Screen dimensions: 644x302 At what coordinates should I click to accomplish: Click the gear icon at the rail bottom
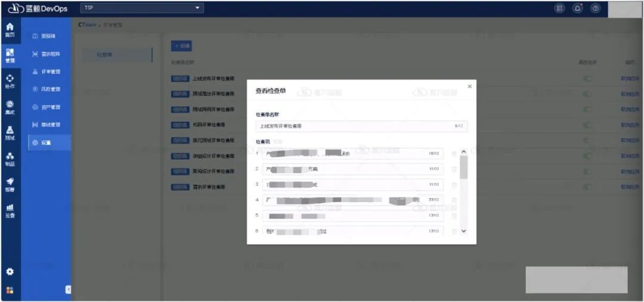click(x=10, y=272)
